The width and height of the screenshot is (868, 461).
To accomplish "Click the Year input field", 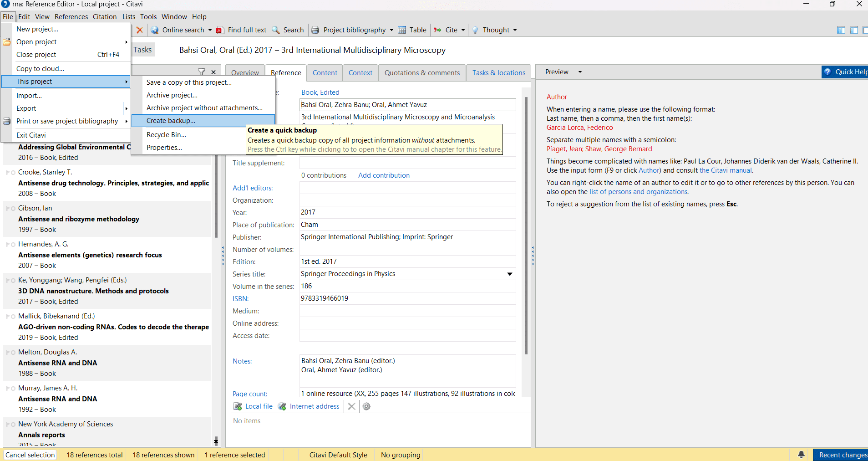I will tap(407, 212).
